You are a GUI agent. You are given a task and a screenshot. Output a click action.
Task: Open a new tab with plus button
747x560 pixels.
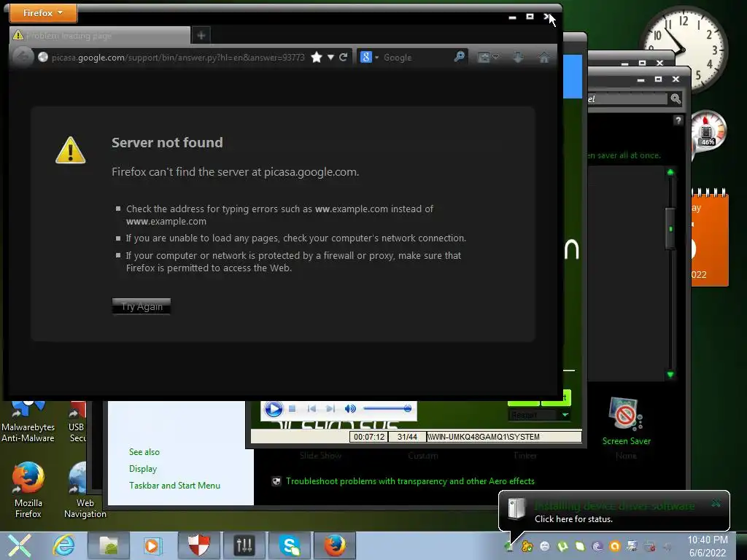(201, 35)
